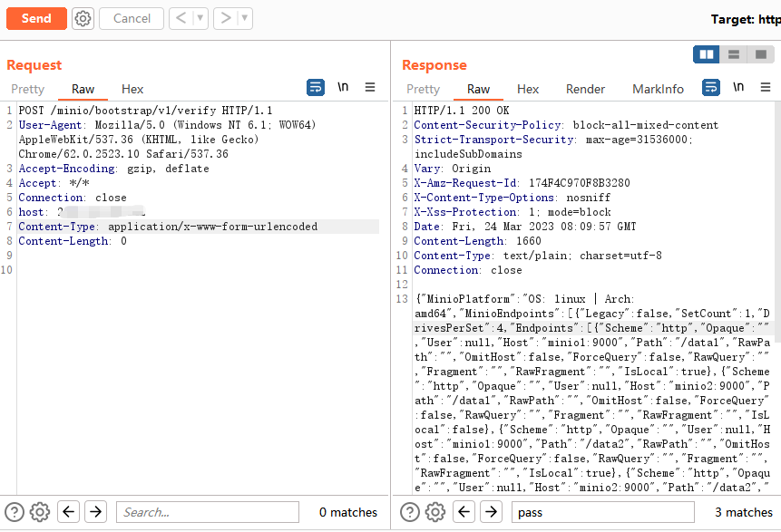
Task: Open the Response Render tab
Action: tap(585, 89)
